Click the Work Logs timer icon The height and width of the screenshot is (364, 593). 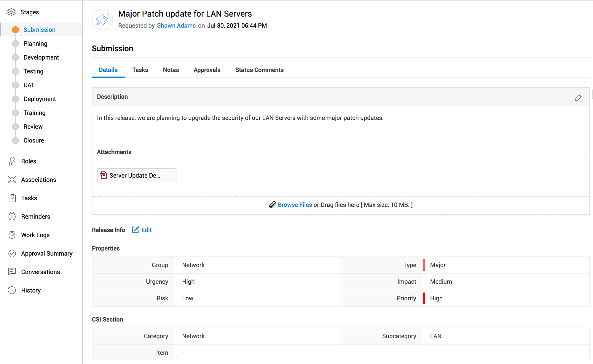[x=12, y=235]
